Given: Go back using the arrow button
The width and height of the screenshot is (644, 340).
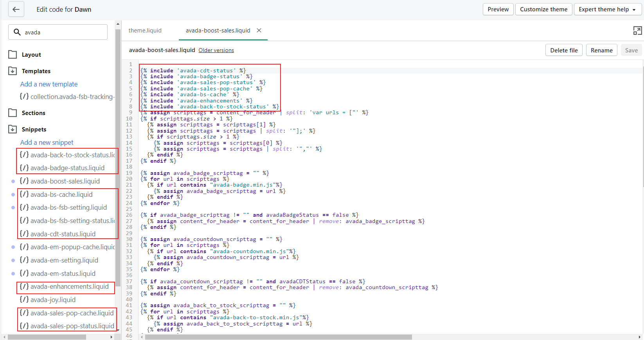Looking at the screenshot, I should [x=16, y=9].
